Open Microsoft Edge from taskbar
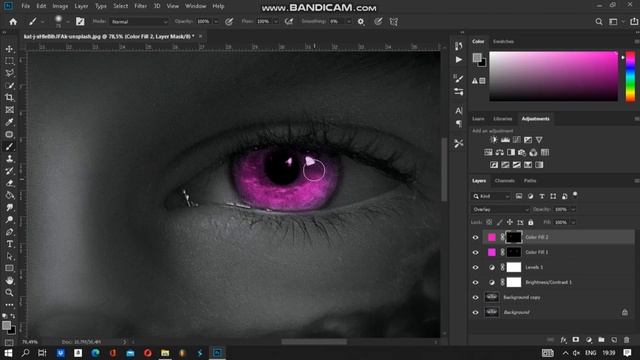This screenshot has width=640, height=360. point(96,353)
